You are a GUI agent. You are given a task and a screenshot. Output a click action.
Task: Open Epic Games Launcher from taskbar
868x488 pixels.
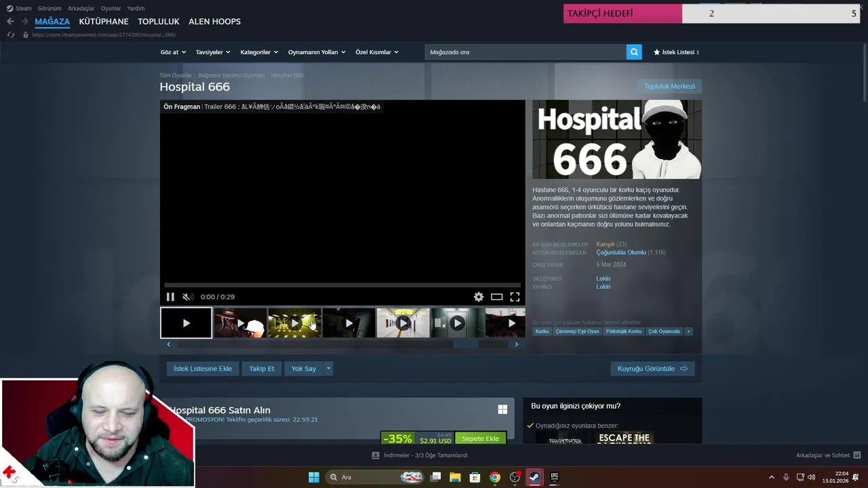pos(554,477)
